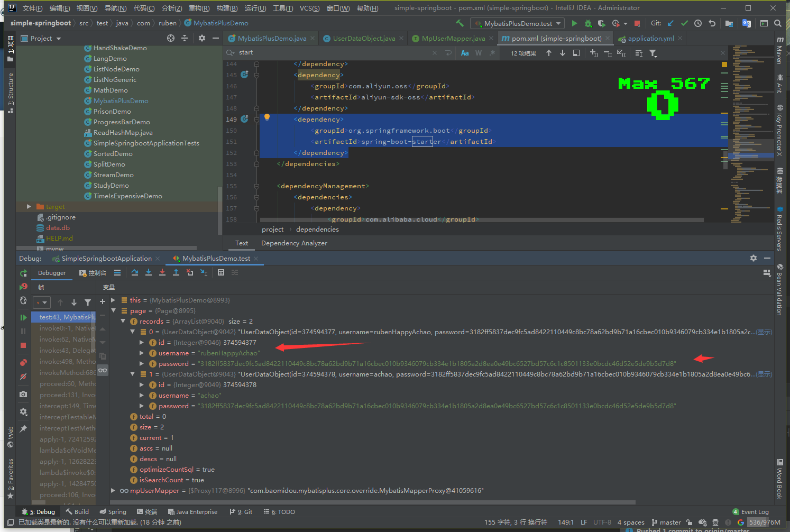
Task: Open the MybatisPlusDemo.test run configuration dropdown
Action: pyautogui.click(x=518, y=23)
